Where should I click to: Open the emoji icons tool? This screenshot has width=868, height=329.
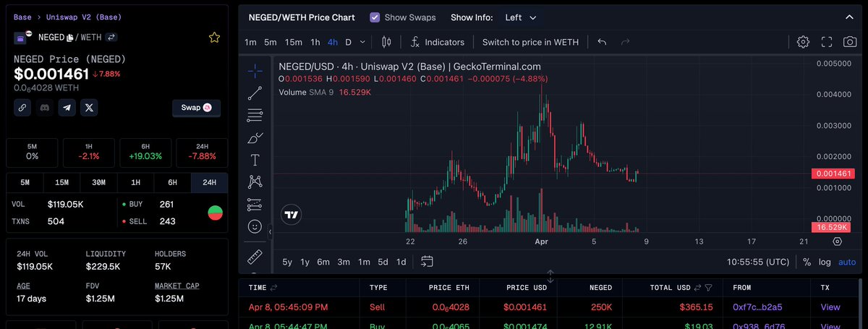point(255,226)
